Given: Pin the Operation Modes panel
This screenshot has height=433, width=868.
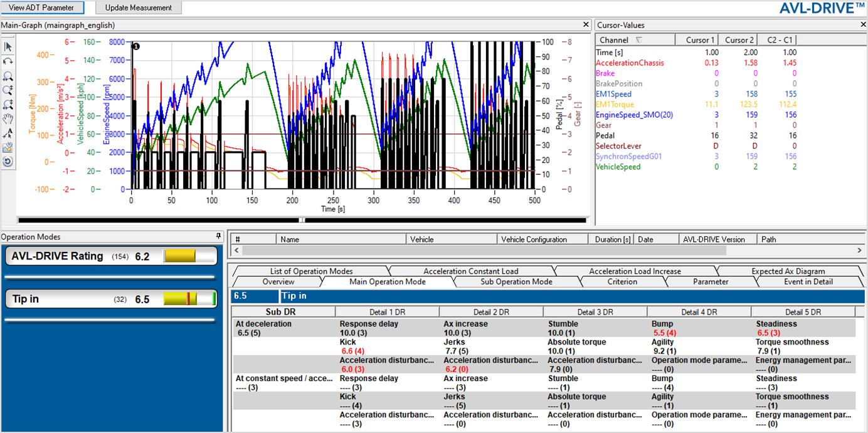Looking at the screenshot, I should [x=218, y=236].
